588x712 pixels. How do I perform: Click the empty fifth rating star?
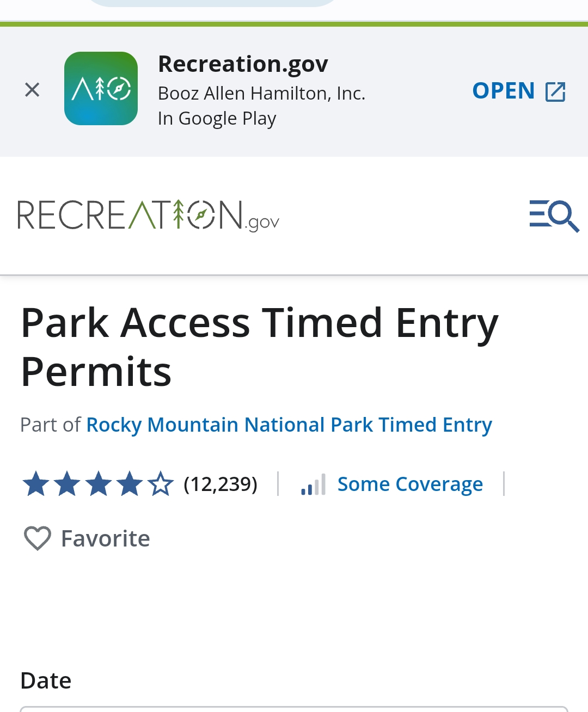(x=161, y=484)
